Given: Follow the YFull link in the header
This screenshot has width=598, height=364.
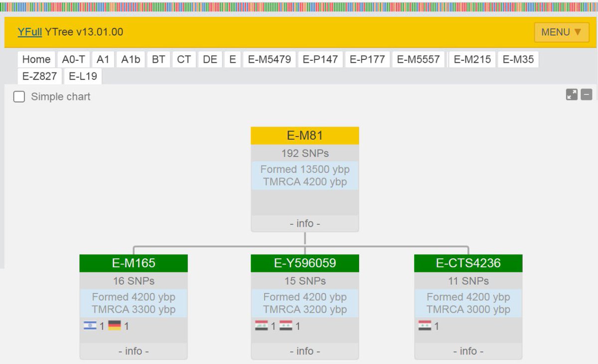Looking at the screenshot, I should (30, 32).
